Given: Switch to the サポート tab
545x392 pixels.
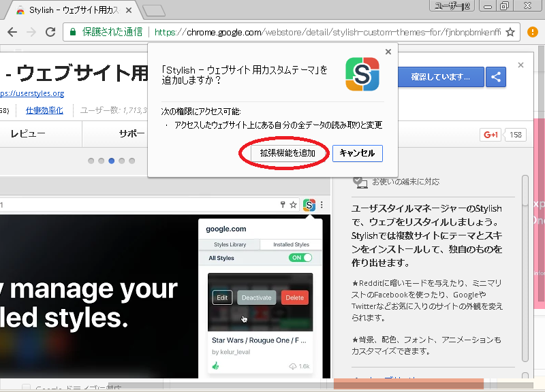Looking at the screenshot, I should coord(132,133).
